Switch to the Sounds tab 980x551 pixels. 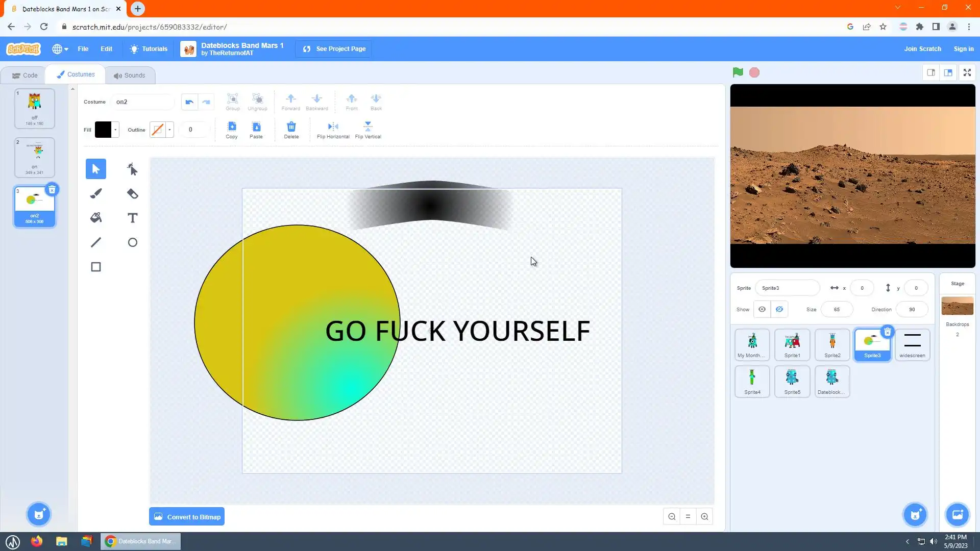130,75
